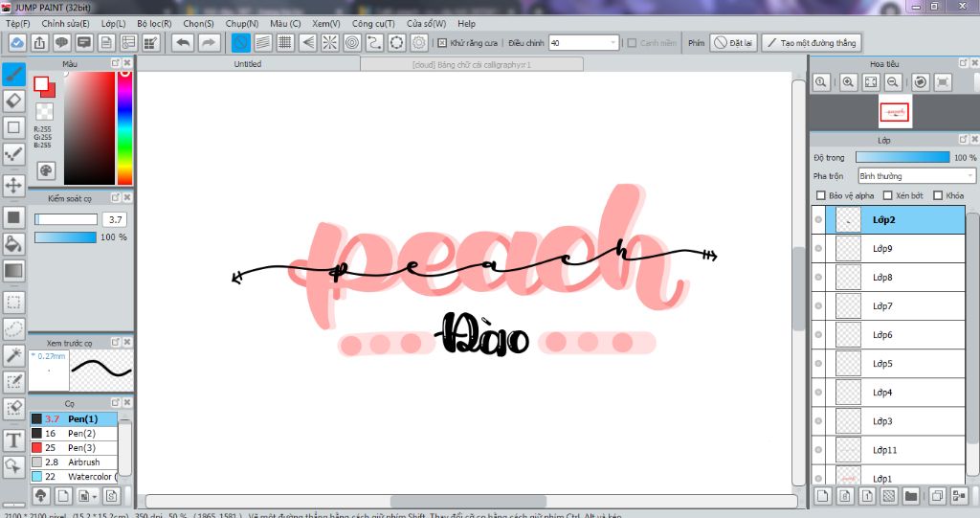Hide layer Lớp5 visibility dot
The height and width of the screenshot is (518, 980).
pos(818,364)
